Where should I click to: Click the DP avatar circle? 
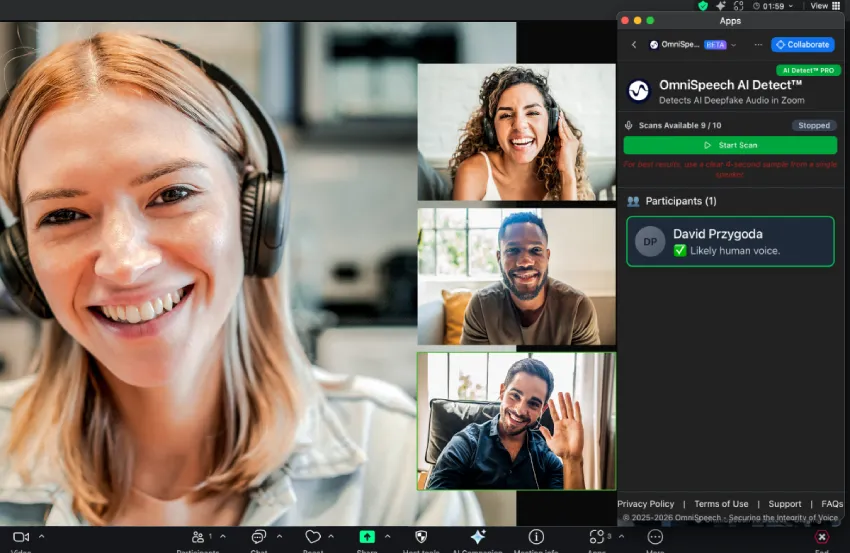pyautogui.click(x=650, y=242)
